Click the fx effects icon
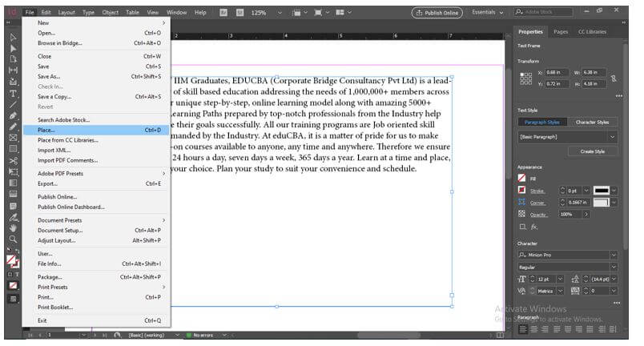The width and height of the screenshot is (644, 346). [534, 227]
